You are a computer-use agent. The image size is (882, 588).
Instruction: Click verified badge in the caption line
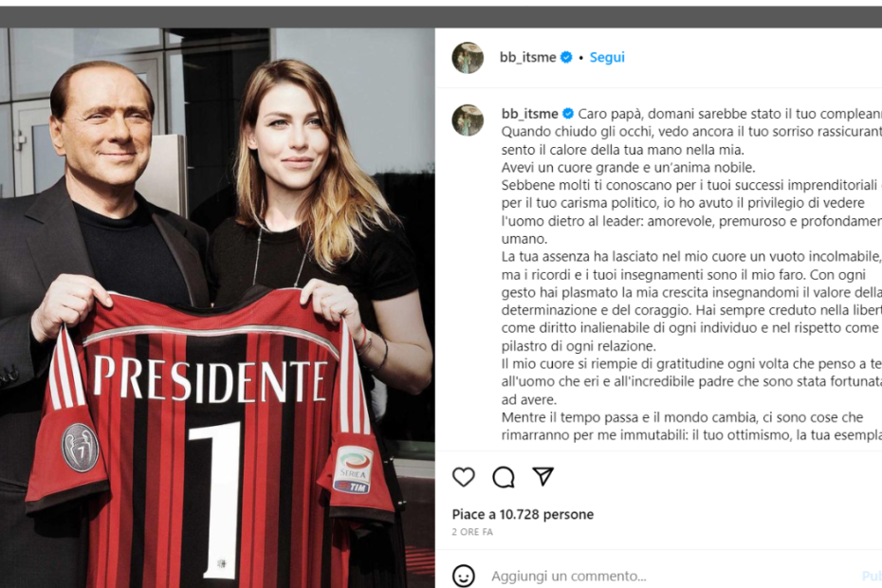click(568, 114)
